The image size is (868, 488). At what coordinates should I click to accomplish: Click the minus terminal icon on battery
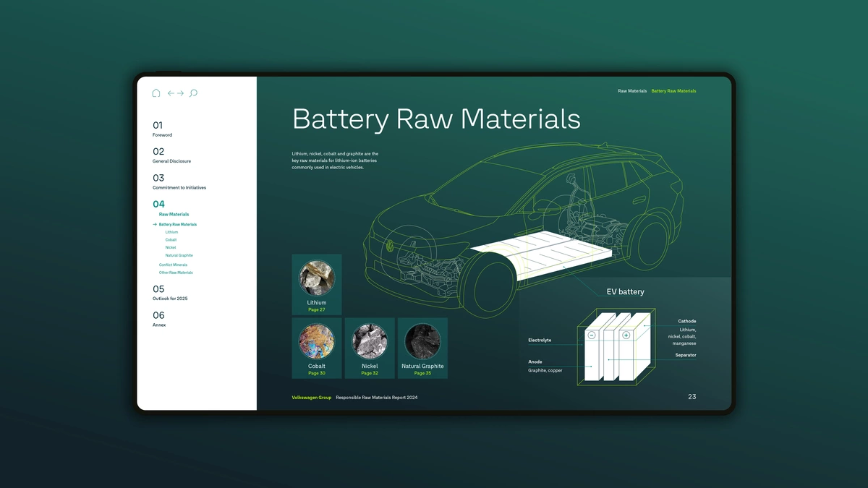click(x=592, y=335)
